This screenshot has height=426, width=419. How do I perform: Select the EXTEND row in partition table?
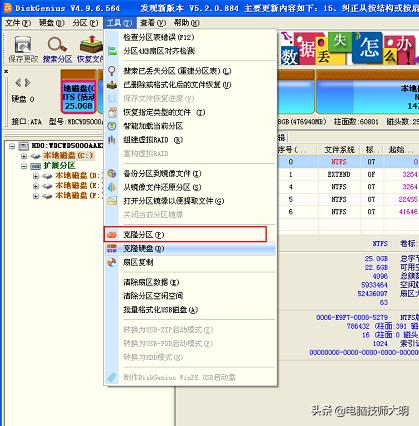348,174
